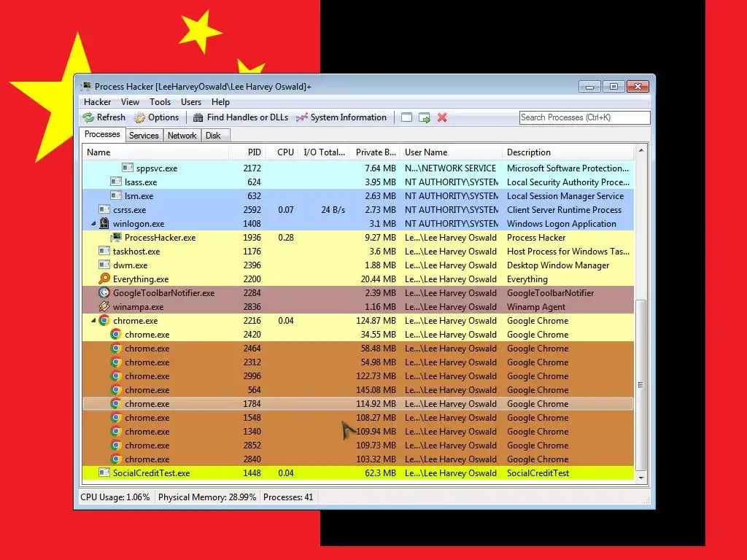Click the scroll up arrow of process list
This screenshot has height=560, width=747.
coord(641,150)
